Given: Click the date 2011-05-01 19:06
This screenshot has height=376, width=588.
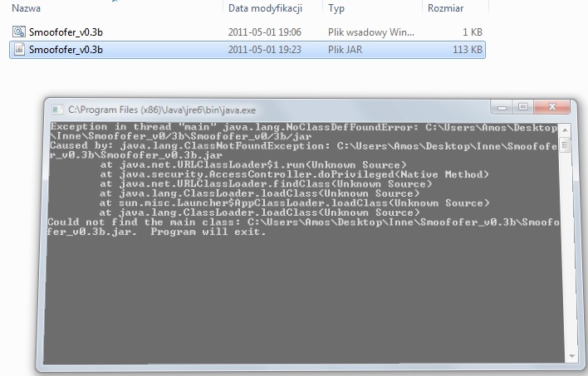Looking at the screenshot, I should click(265, 32).
